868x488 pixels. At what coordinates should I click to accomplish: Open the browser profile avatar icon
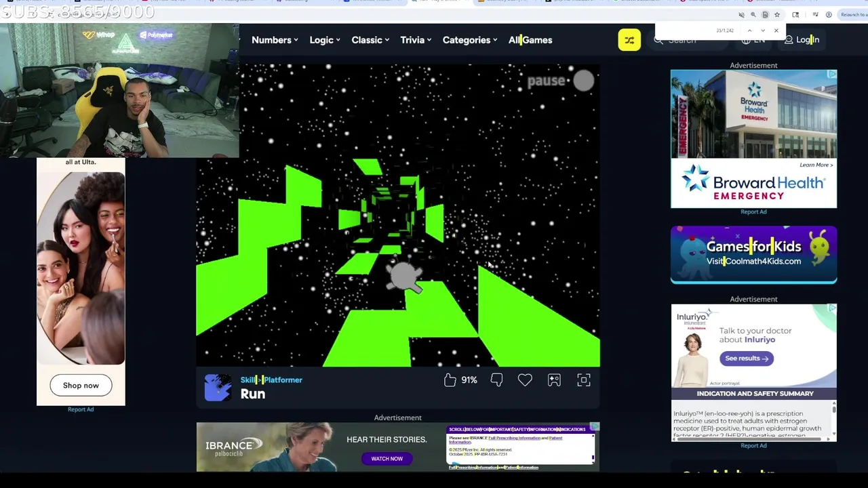(829, 14)
